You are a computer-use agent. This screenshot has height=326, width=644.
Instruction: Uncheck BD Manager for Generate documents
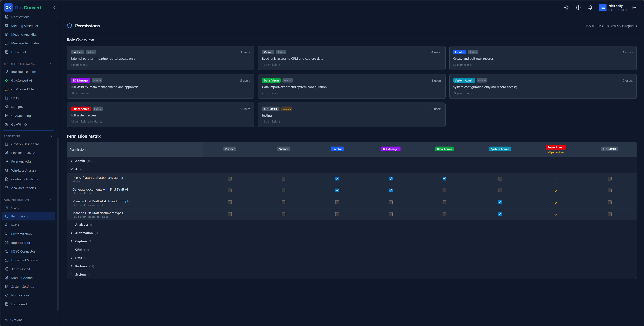[x=390, y=190]
